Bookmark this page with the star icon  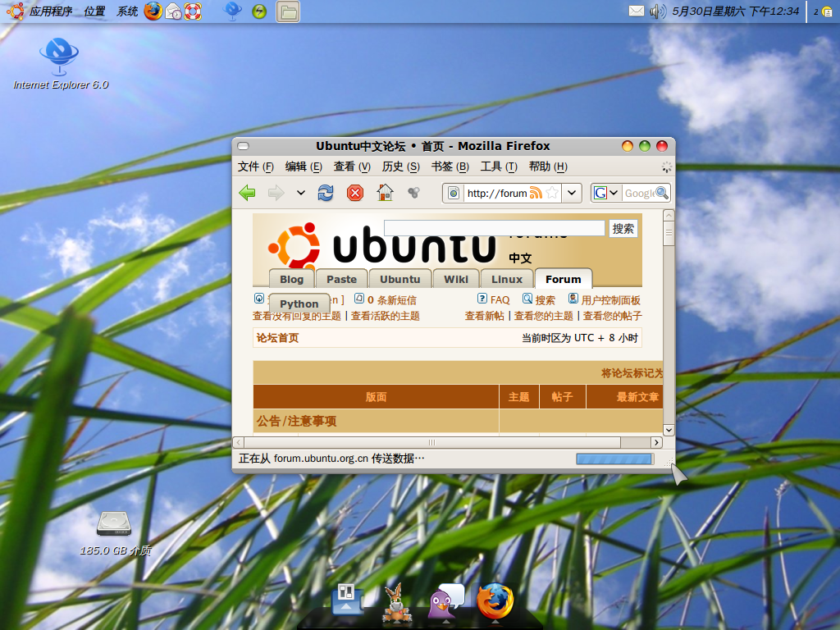point(552,193)
